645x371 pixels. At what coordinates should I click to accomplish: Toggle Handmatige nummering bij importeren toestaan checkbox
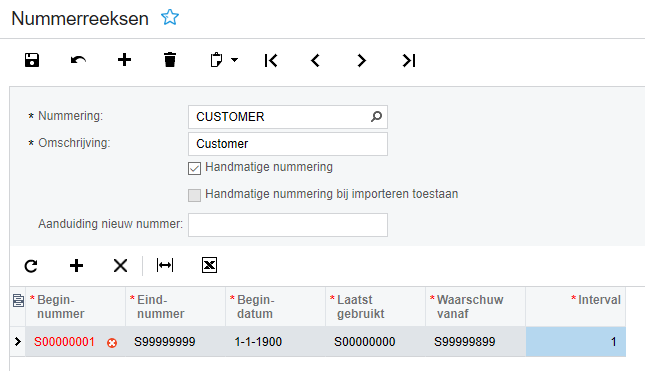pos(195,195)
